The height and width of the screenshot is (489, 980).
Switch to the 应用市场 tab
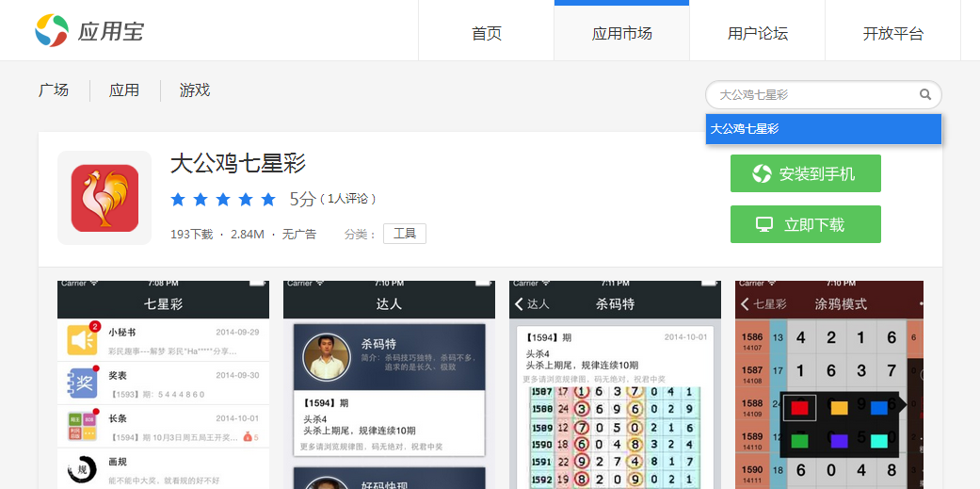622,33
